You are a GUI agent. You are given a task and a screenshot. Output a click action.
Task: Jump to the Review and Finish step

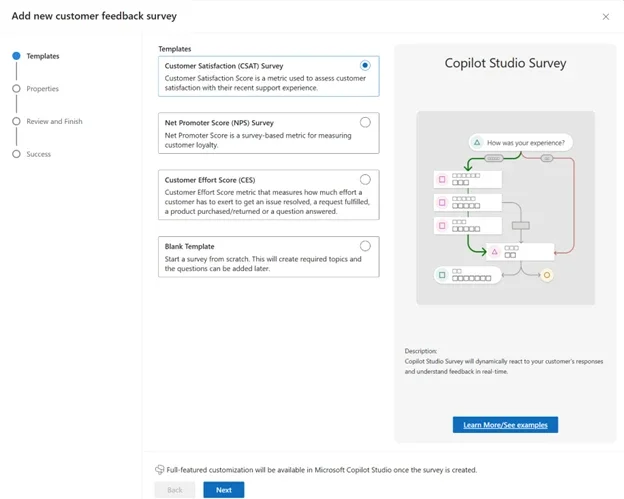coord(54,122)
